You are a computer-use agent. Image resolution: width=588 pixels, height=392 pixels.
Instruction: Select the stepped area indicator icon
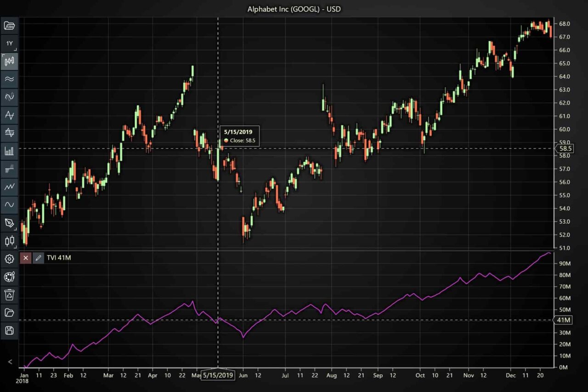click(9, 169)
